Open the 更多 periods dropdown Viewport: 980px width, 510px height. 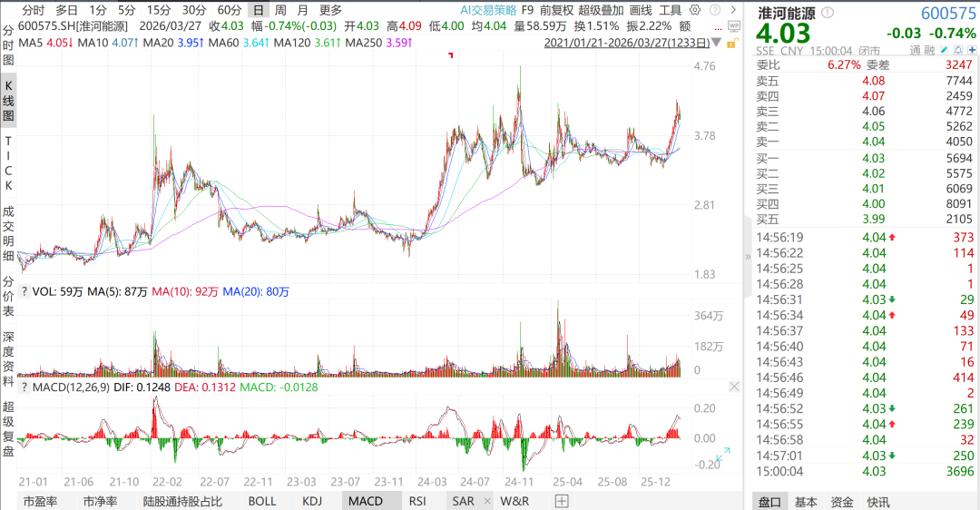330,10
